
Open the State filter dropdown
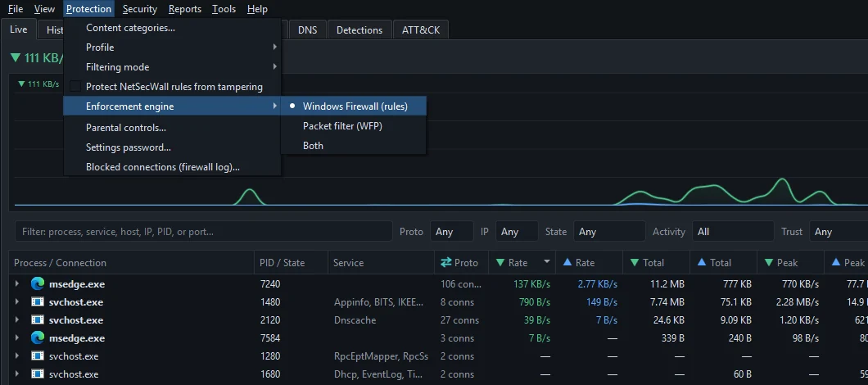pos(609,232)
